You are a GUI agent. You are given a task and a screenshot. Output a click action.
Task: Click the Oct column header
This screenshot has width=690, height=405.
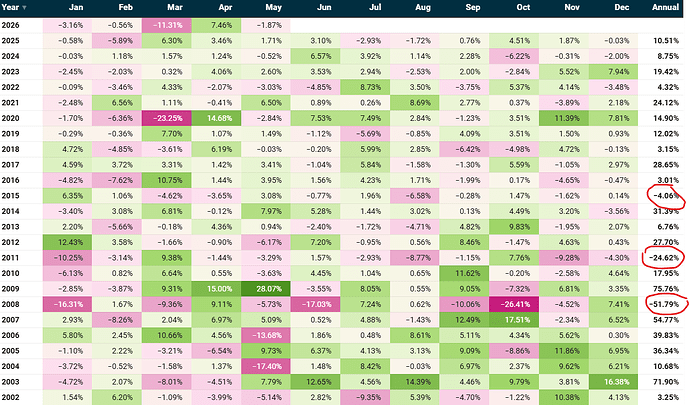click(523, 7)
